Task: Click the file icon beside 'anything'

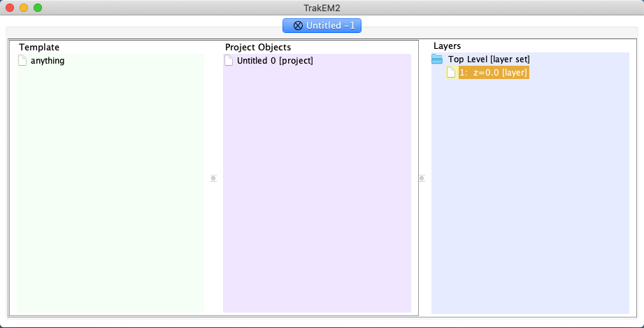Action: tap(22, 61)
